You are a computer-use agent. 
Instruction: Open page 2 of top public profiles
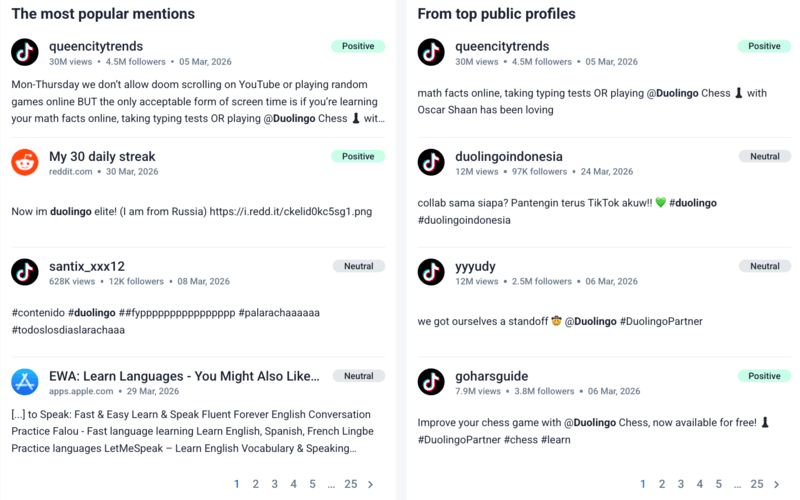tap(662, 484)
